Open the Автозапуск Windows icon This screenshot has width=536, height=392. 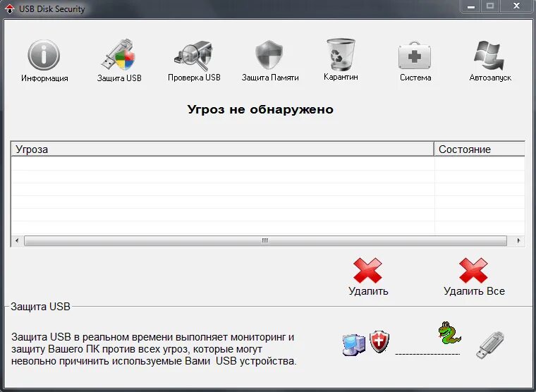[489, 56]
